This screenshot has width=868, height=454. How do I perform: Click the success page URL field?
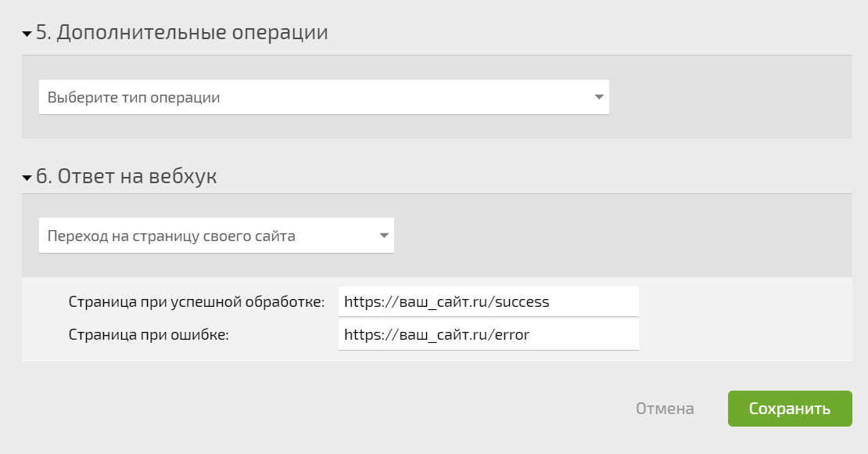[488, 301]
